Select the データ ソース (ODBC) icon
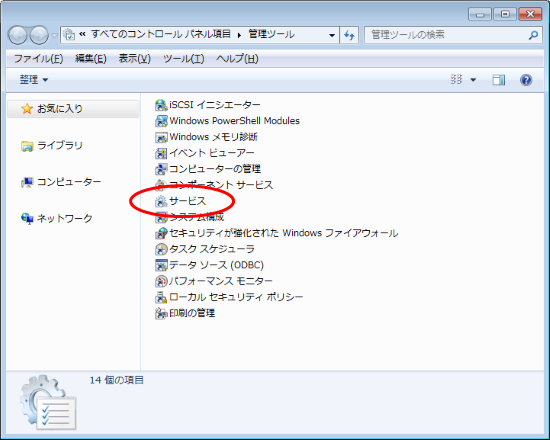This screenshot has height=440, width=550. [x=161, y=265]
